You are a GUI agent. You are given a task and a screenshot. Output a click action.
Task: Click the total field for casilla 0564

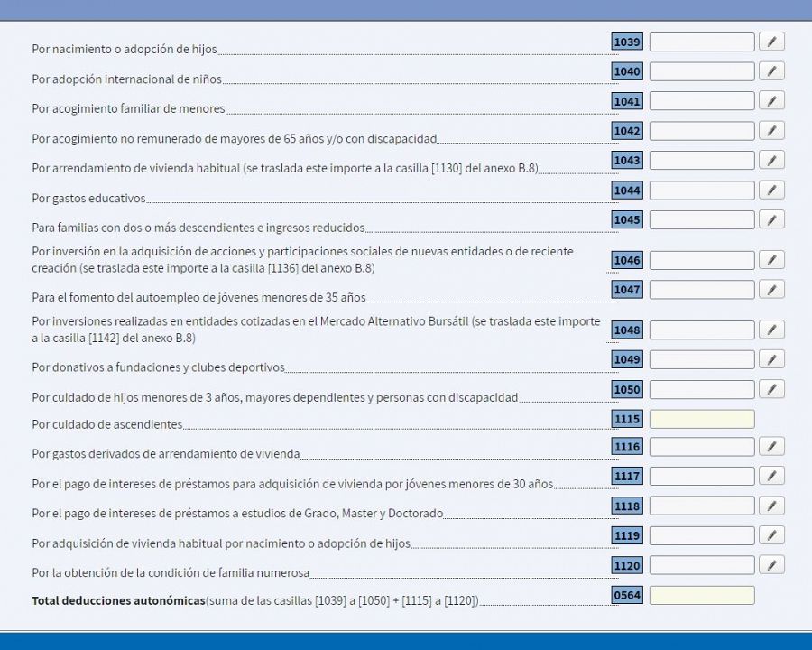coord(701,595)
